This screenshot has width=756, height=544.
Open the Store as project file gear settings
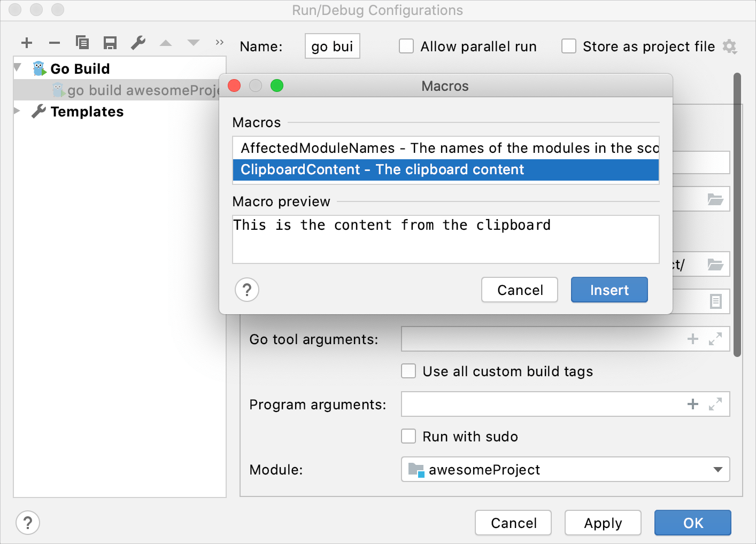click(x=730, y=46)
